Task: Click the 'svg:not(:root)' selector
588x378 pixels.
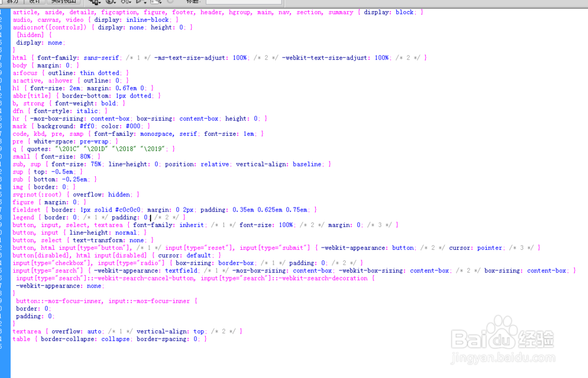Action: [x=37, y=195]
